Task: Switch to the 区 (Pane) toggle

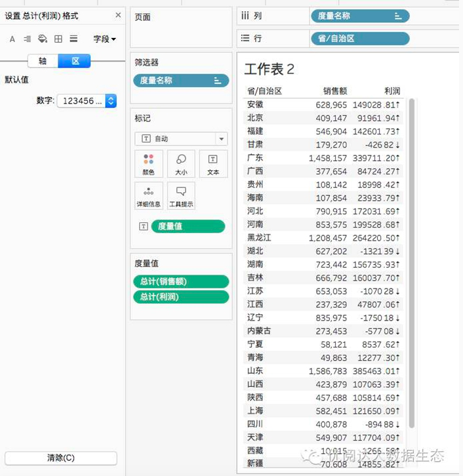Action: (x=75, y=61)
